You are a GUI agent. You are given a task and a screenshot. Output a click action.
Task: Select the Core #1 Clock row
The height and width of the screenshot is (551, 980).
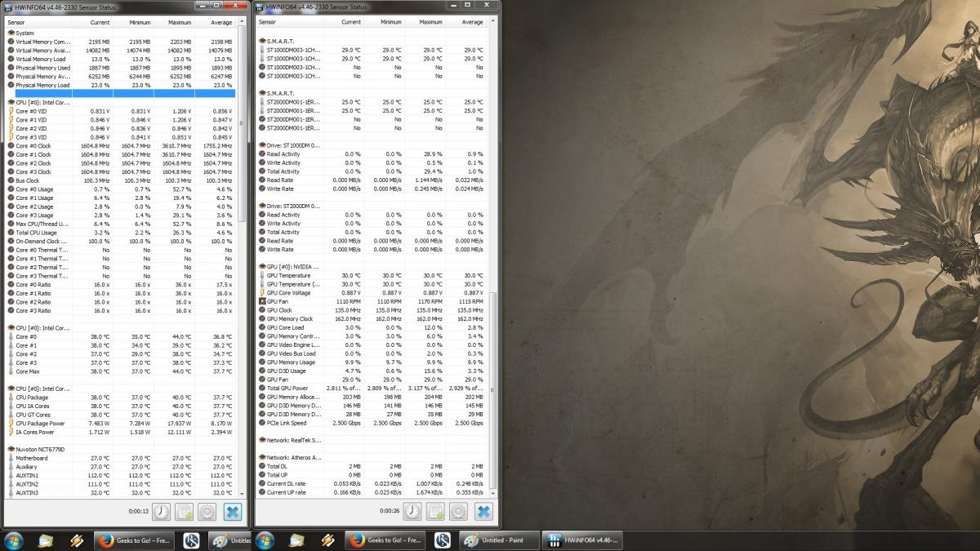pos(121,154)
